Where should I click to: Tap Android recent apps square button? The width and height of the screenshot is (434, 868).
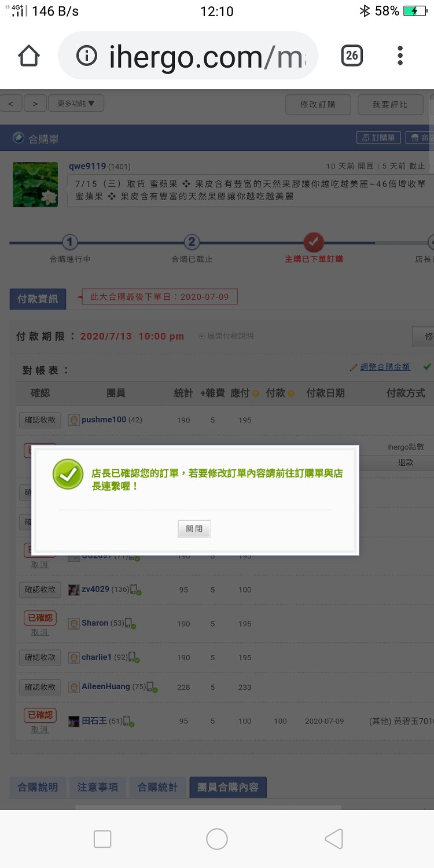point(102,839)
